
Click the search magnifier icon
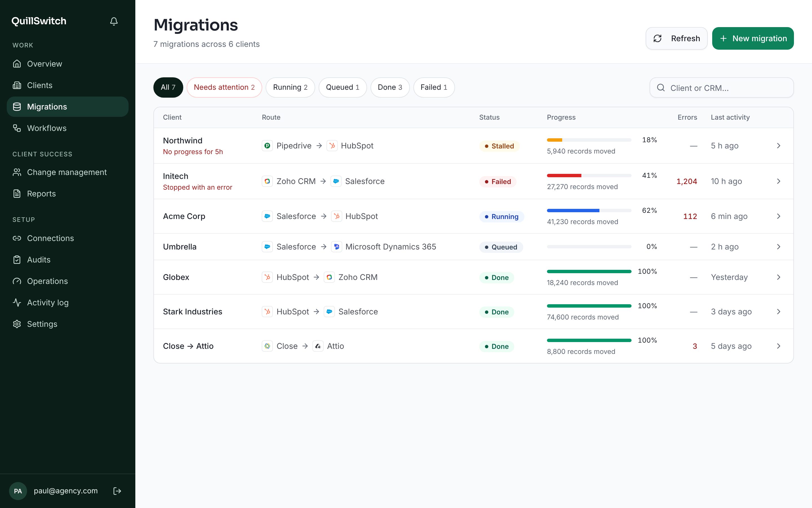coord(661,88)
